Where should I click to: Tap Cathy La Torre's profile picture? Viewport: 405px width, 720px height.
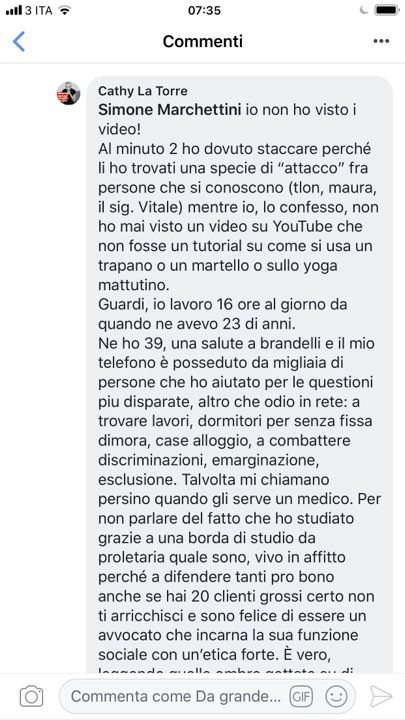pos(68,94)
